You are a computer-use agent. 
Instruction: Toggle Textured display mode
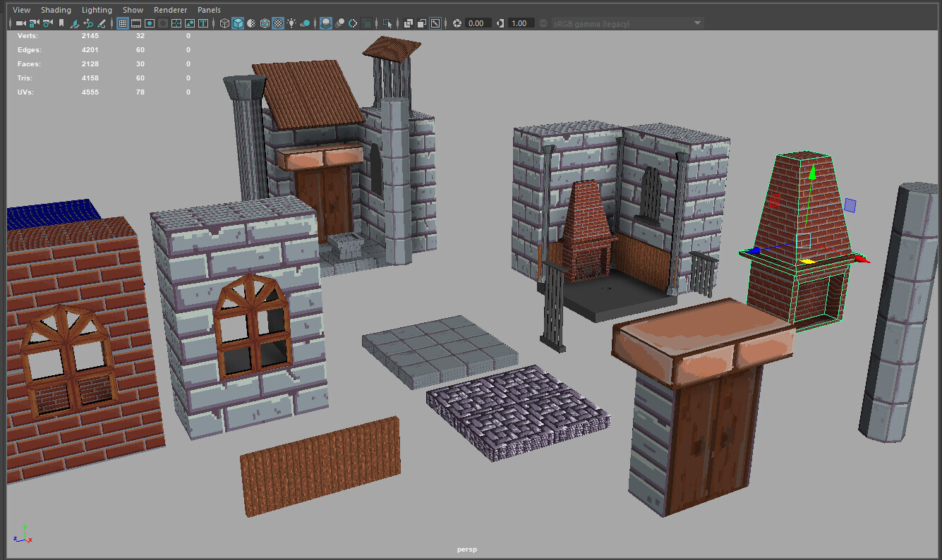[x=278, y=23]
